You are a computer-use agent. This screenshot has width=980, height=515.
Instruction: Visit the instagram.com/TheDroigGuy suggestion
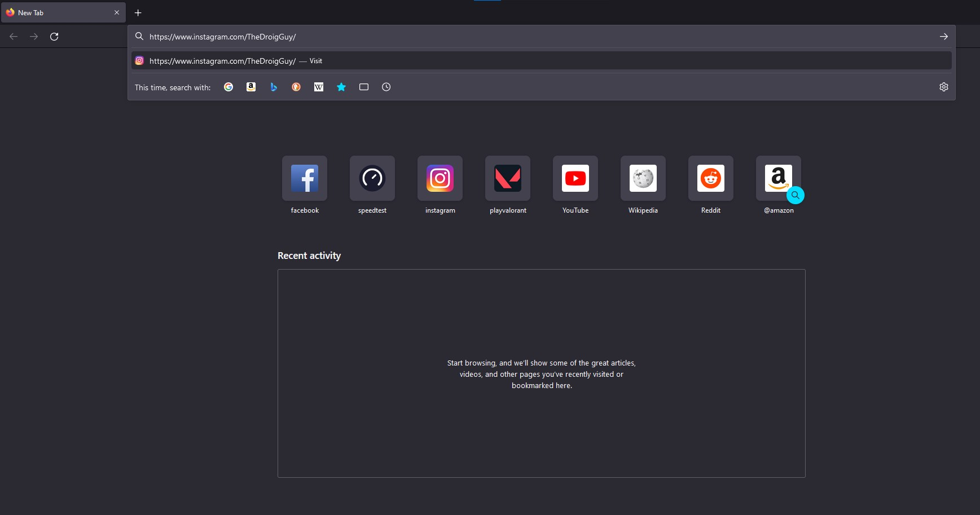point(542,61)
